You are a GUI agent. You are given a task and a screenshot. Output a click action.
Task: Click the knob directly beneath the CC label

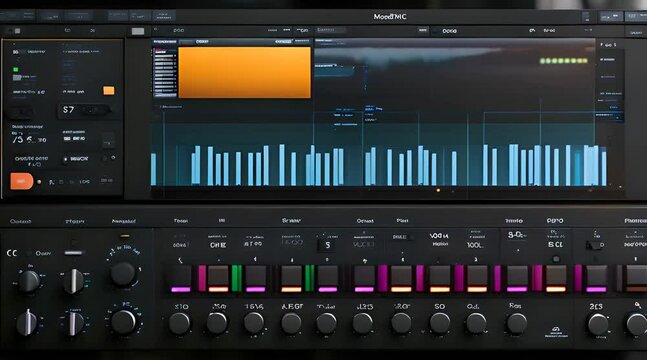pyautogui.click(x=29, y=282)
